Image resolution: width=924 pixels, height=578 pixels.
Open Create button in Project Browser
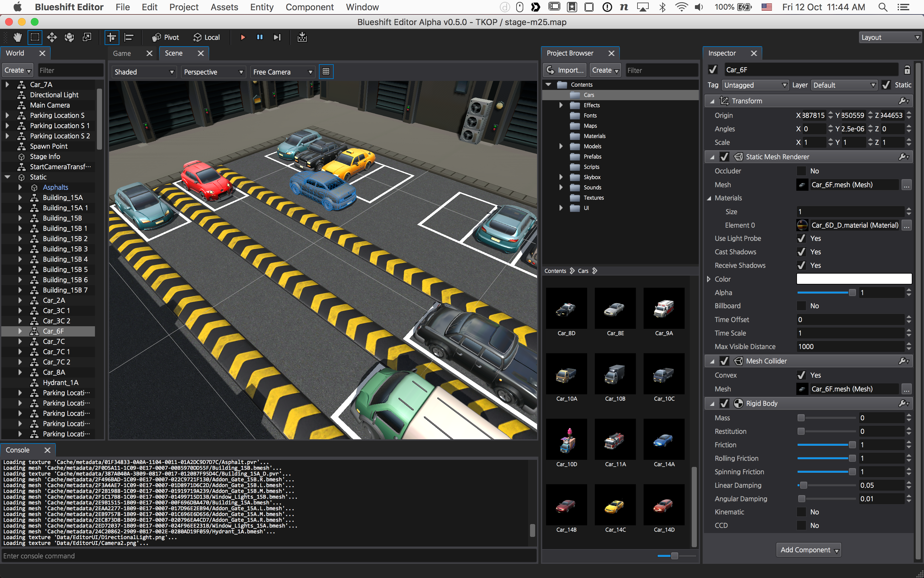pyautogui.click(x=605, y=70)
